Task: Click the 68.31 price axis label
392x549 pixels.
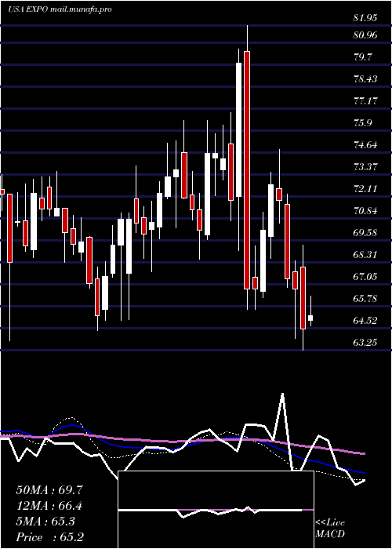Action: point(365,255)
